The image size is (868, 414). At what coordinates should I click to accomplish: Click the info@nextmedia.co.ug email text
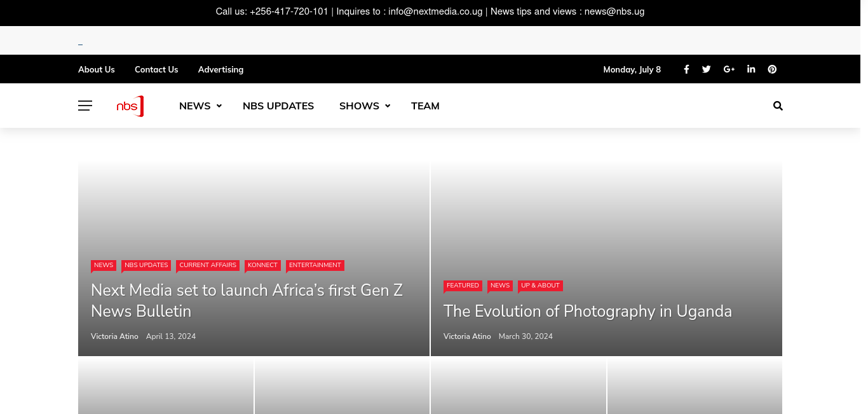tap(435, 11)
